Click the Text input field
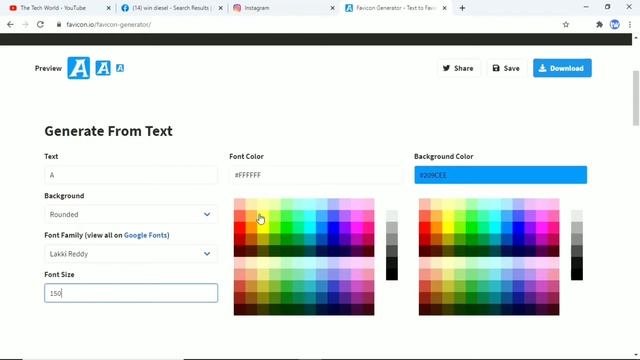640x360 pixels. click(131, 175)
